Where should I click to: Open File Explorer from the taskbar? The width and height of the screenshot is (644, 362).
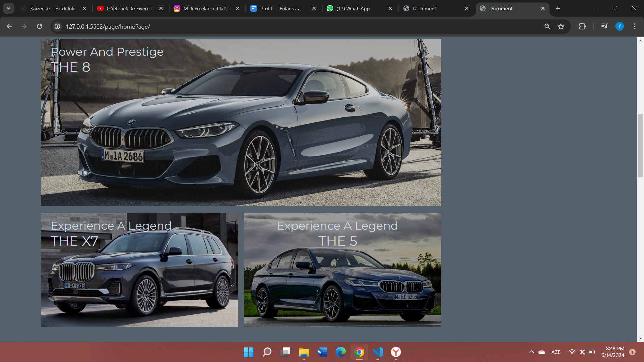304,352
